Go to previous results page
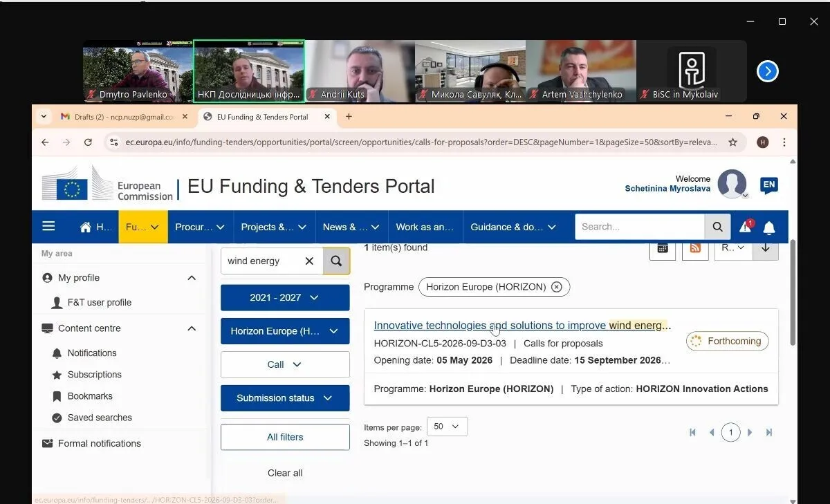The height and width of the screenshot is (504, 830). [x=711, y=433]
